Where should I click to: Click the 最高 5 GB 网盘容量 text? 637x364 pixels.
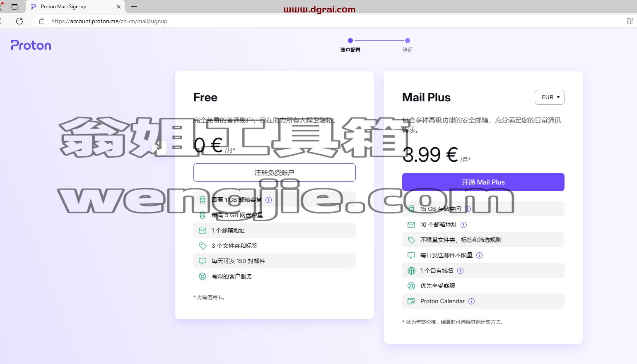[237, 215]
